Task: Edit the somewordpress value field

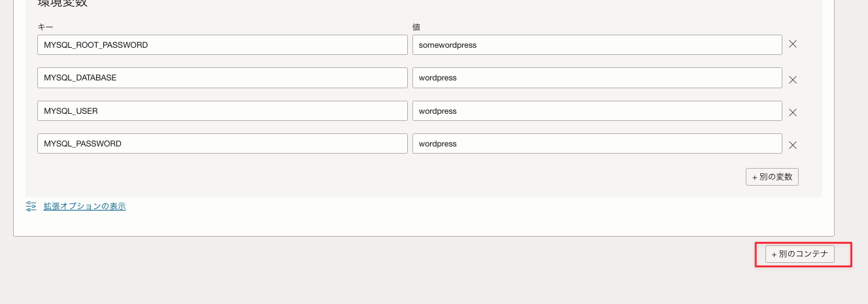Action: (597, 45)
